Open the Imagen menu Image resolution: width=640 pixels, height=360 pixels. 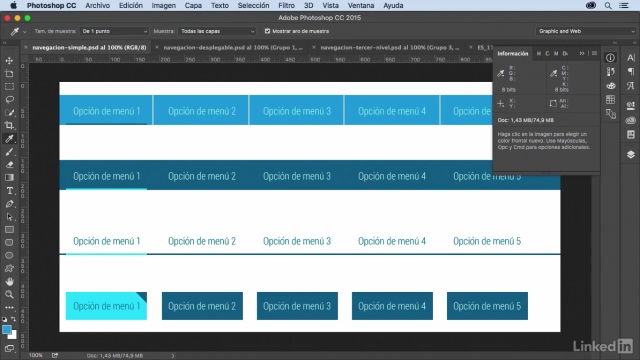coord(164,5)
